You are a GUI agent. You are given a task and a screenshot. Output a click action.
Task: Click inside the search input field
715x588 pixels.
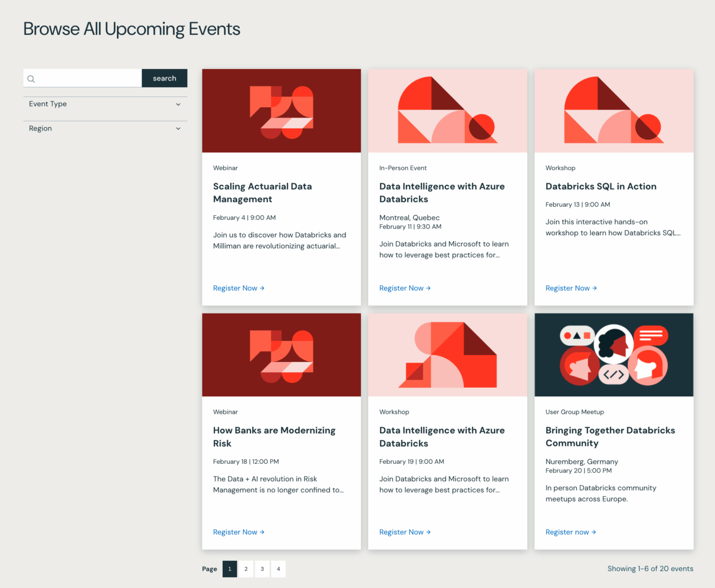pyautogui.click(x=82, y=78)
